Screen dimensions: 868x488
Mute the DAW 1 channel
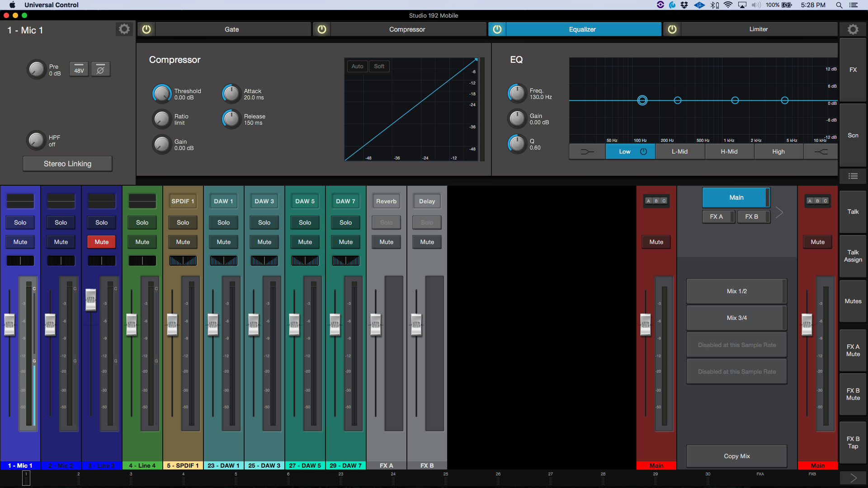click(x=224, y=242)
